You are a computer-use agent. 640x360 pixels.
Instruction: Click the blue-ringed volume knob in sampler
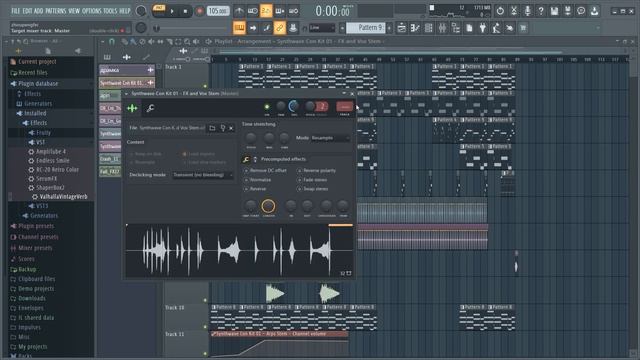coord(293,107)
